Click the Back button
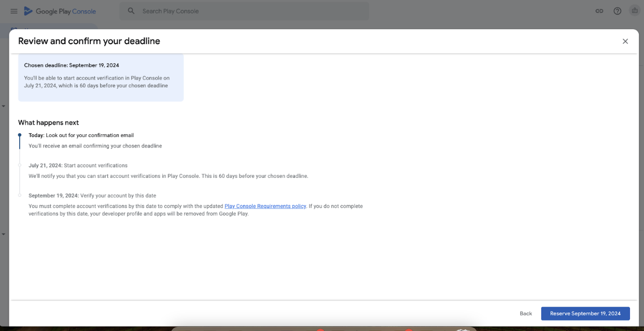Screen dimensions: 644x331 tap(526, 313)
